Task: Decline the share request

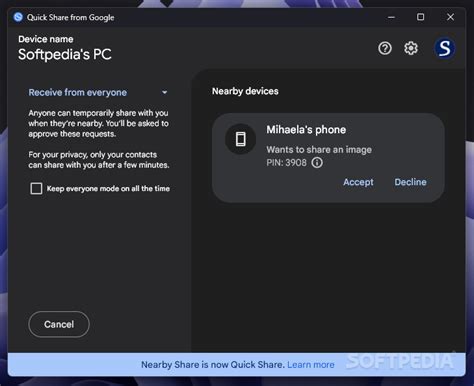Action: tap(410, 182)
